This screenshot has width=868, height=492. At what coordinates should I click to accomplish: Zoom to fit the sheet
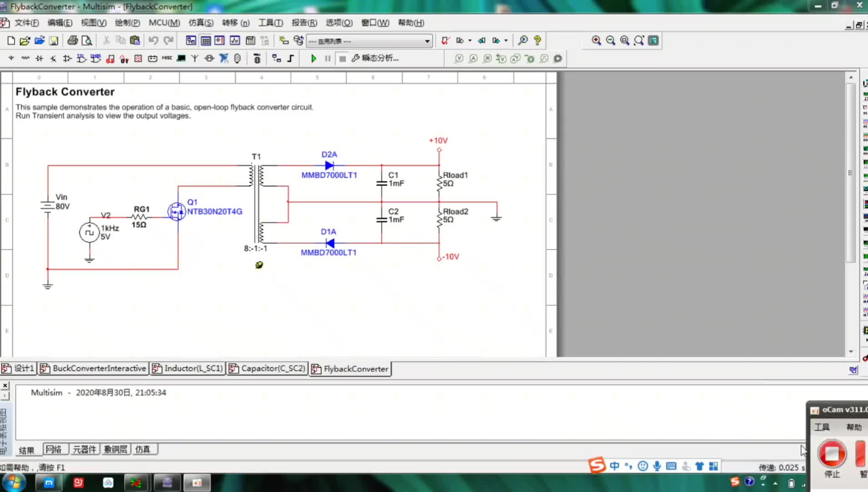pos(639,41)
